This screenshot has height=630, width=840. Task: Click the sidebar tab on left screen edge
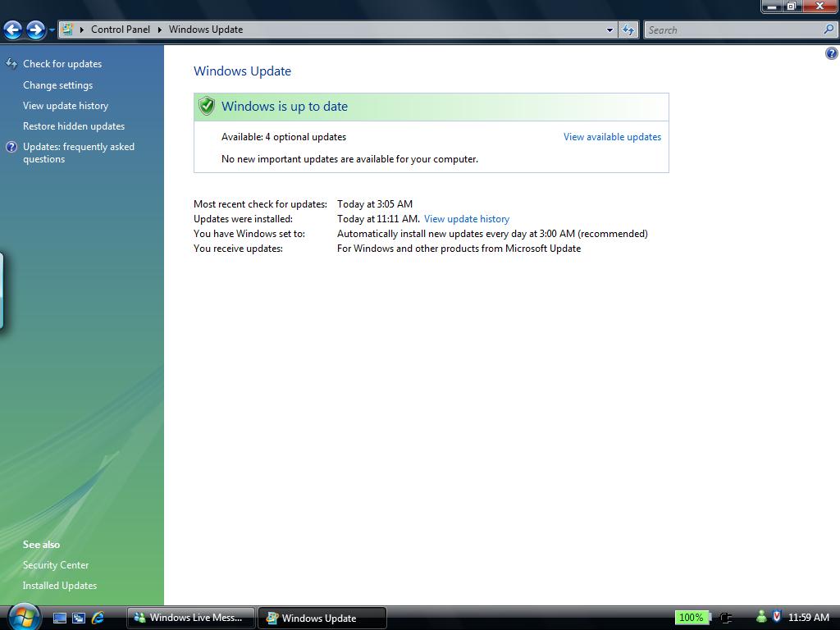(x=2, y=290)
